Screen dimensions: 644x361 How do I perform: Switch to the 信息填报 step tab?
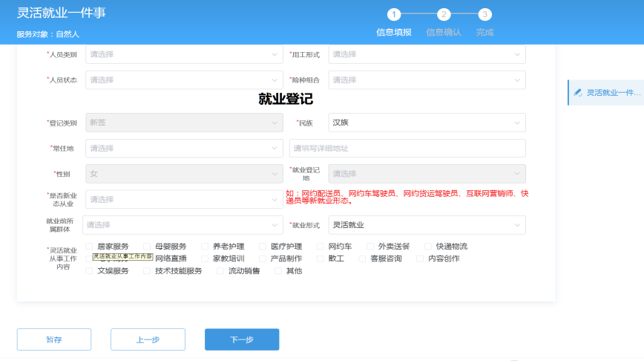click(393, 32)
